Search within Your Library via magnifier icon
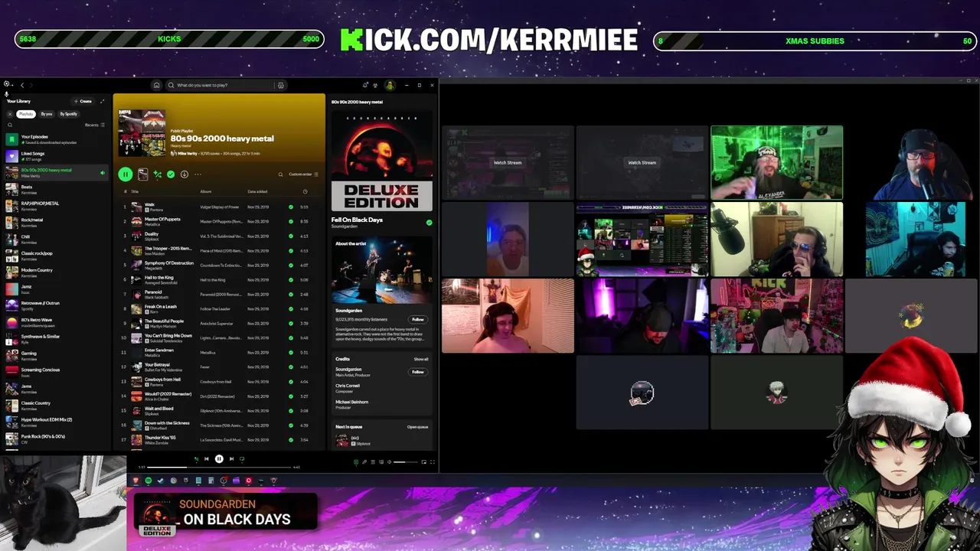 coord(10,125)
